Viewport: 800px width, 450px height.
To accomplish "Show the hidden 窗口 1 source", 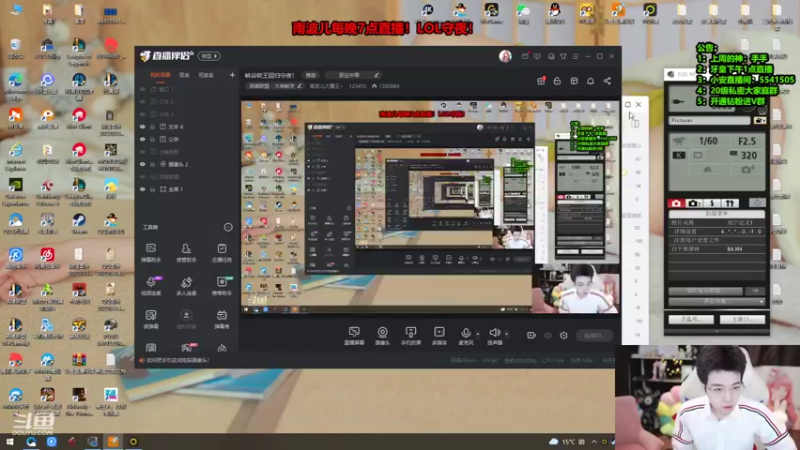I will tap(142, 89).
